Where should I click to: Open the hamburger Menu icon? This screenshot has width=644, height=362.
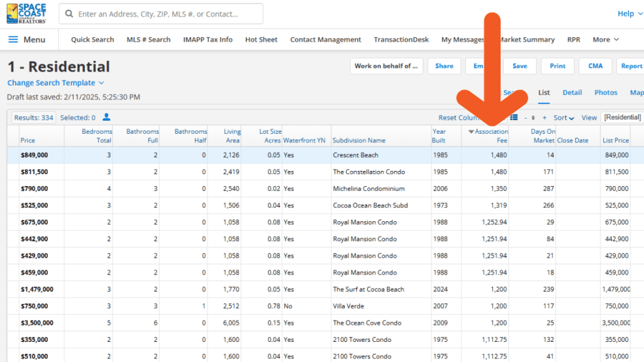coord(13,39)
